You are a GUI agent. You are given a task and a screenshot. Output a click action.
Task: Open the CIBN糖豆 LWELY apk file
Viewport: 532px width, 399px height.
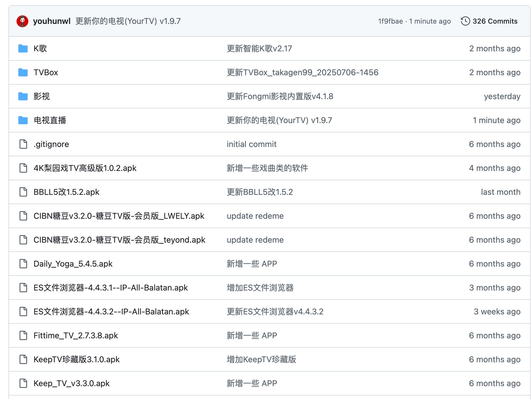119,216
